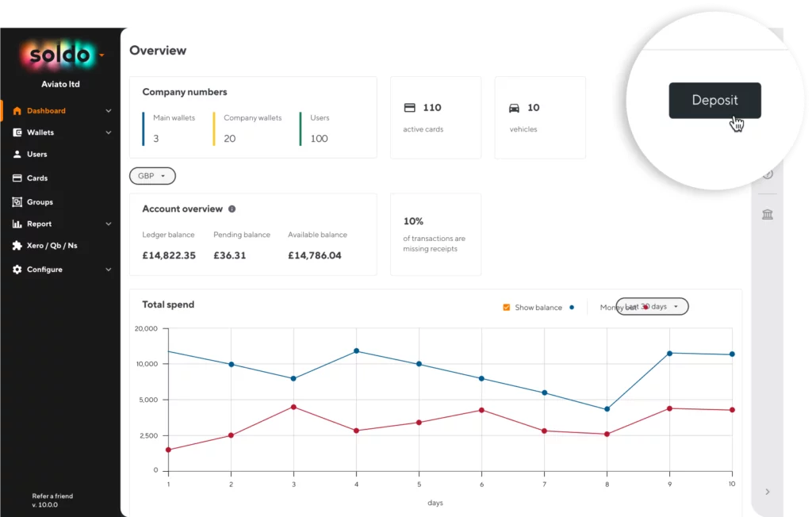
Task: Click the Deposit button
Action: pos(714,100)
